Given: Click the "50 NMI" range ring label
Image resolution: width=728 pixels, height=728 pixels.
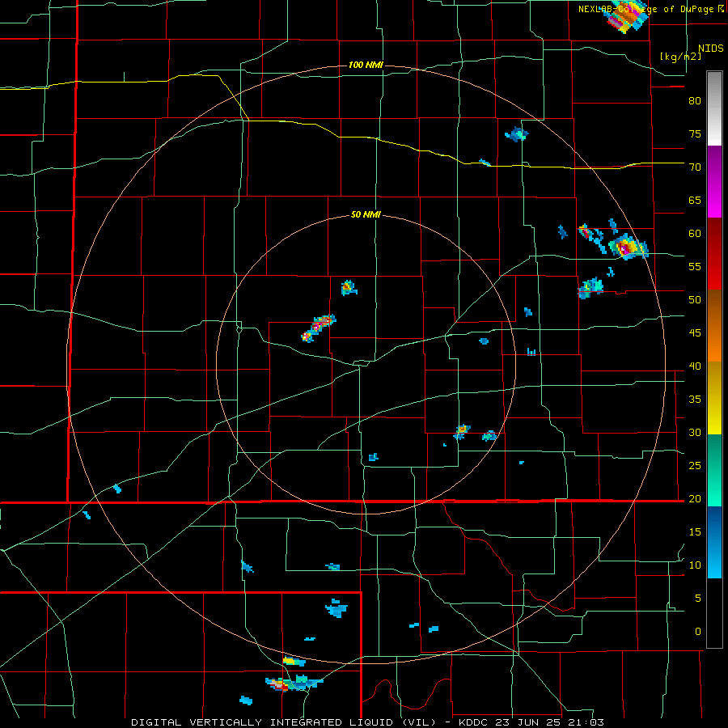Looking at the screenshot, I should click(366, 214).
